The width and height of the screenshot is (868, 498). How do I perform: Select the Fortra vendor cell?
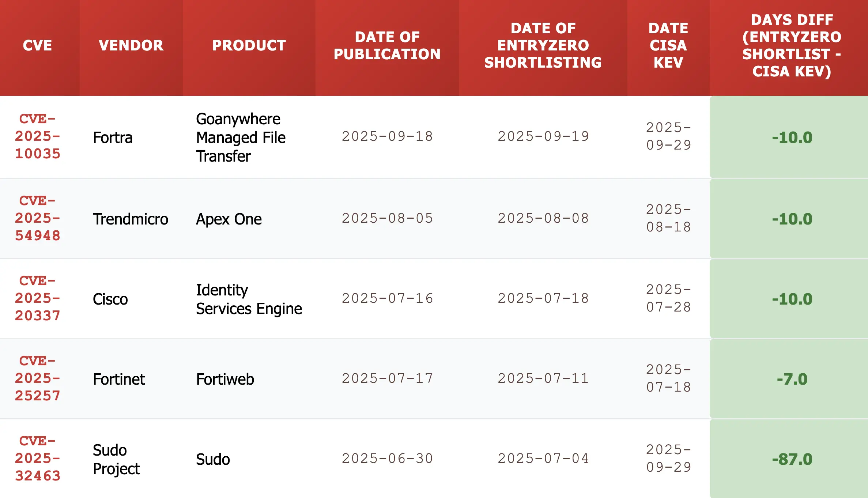click(113, 138)
